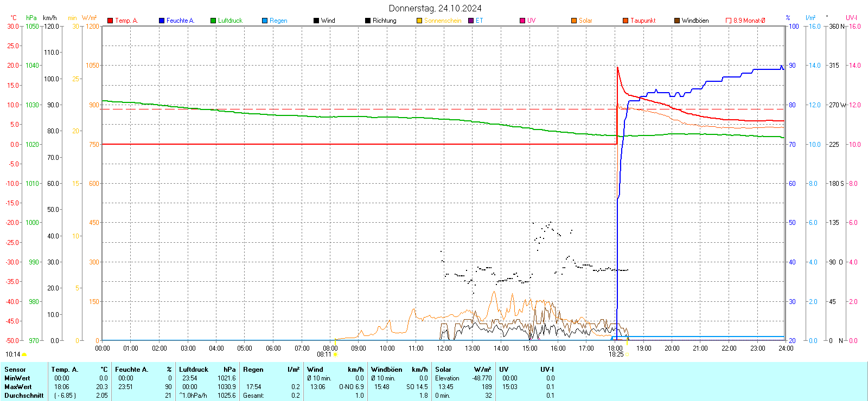
Task: Click the brown Windböen legend square
Action: tap(677, 21)
